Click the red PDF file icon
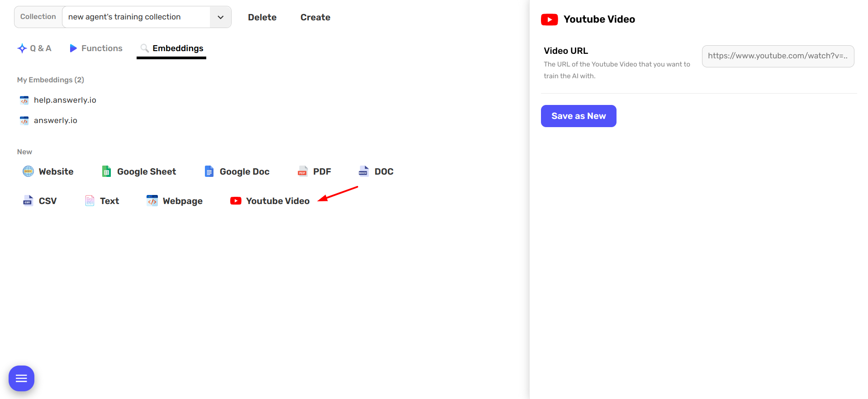The width and height of the screenshot is (868, 399). 303,171
